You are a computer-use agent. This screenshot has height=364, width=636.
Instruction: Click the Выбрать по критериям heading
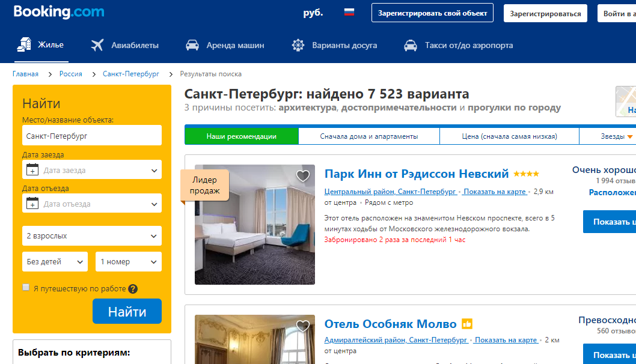[x=74, y=353]
